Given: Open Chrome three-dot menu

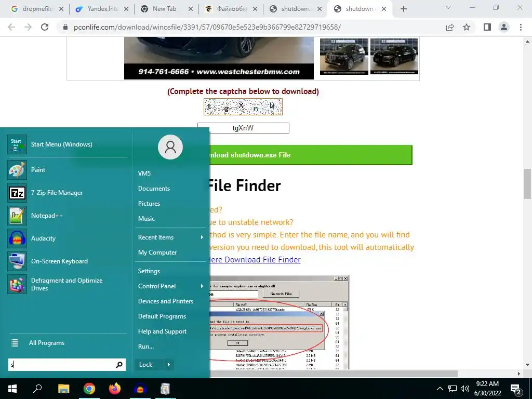Looking at the screenshot, I should click(x=521, y=27).
